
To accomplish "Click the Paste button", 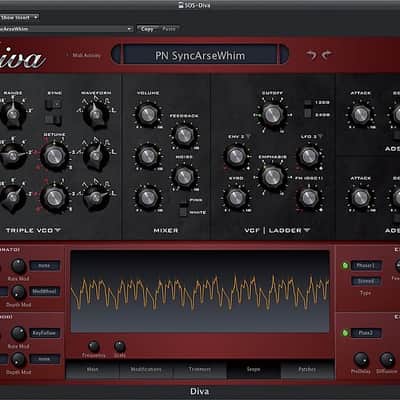I will pyautogui.click(x=169, y=29).
